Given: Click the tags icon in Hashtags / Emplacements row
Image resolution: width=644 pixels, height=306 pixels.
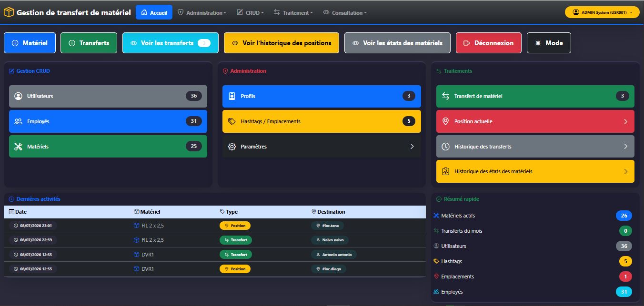Looking at the screenshot, I should click(x=232, y=121).
